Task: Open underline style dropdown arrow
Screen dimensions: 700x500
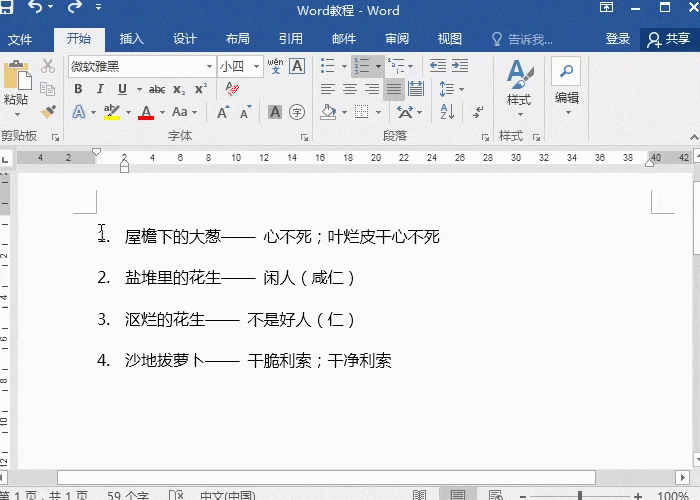Action: tap(139, 89)
